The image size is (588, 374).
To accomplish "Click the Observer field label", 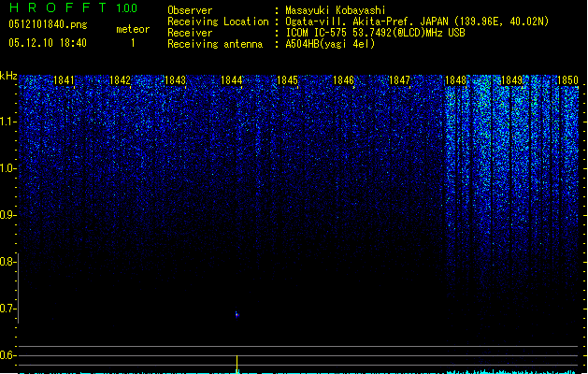I will (190, 10).
